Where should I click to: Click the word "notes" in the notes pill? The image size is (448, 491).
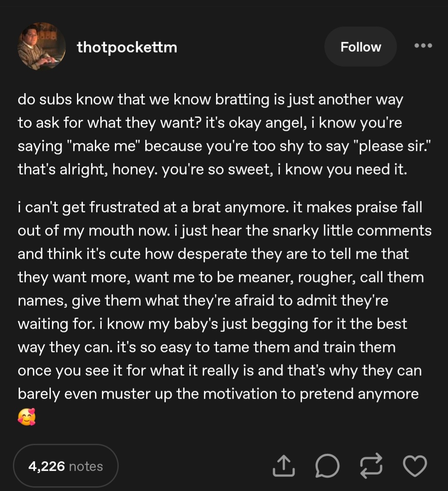86,466
